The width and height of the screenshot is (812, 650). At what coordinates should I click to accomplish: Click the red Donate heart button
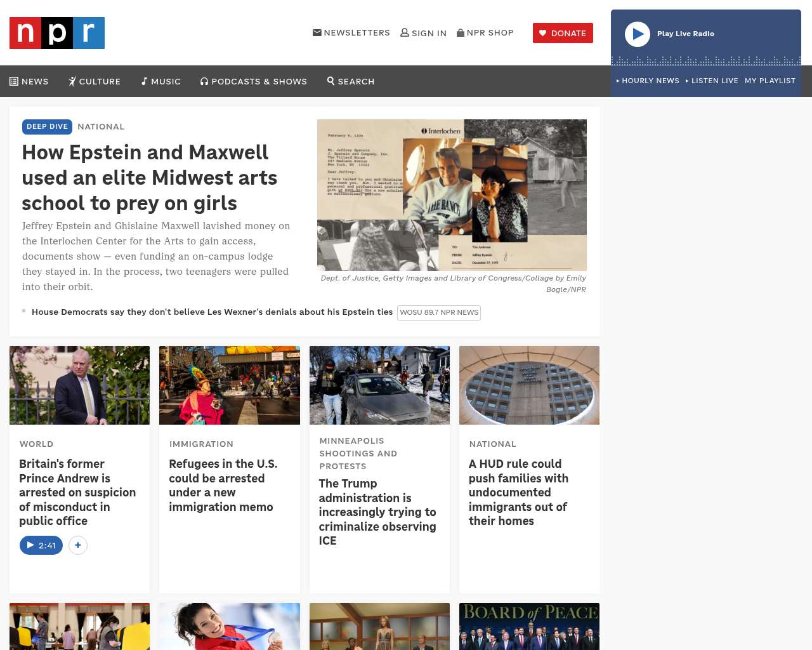[x=563, y=33]
